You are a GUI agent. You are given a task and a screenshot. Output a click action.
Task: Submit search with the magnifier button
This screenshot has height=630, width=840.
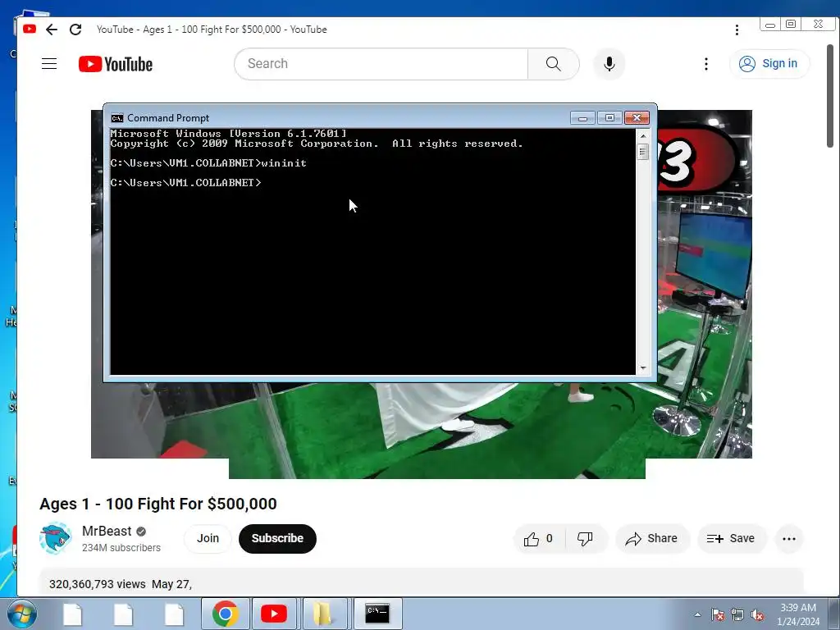coord(554,64)
